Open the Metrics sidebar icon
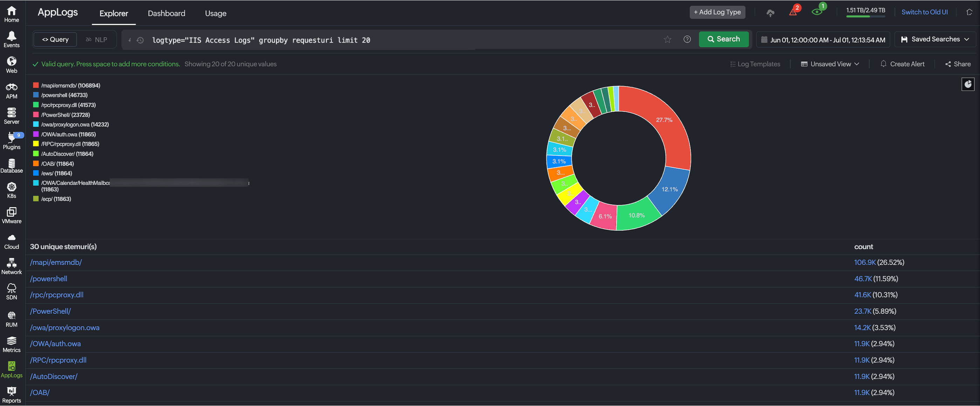The height and width of the screenshot is (406, 980). pos(12,345)
